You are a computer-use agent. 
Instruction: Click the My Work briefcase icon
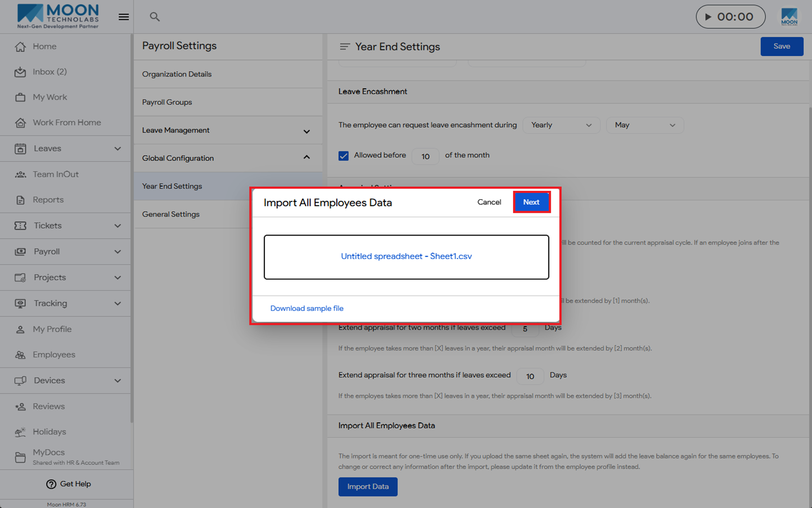[20, 98]
